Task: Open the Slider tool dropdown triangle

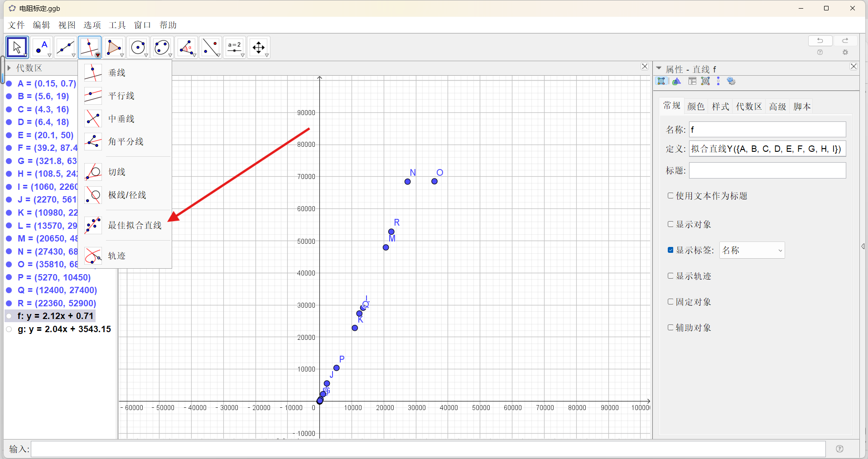Action: (x=243, y=55)
